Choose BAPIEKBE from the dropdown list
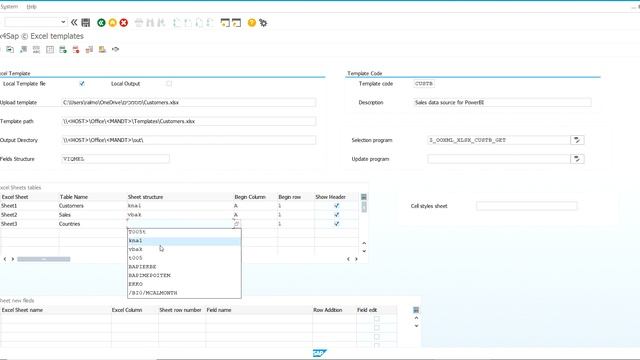This screenshot has height=360, width=640. pyautogui.click(x=184, y=267)
